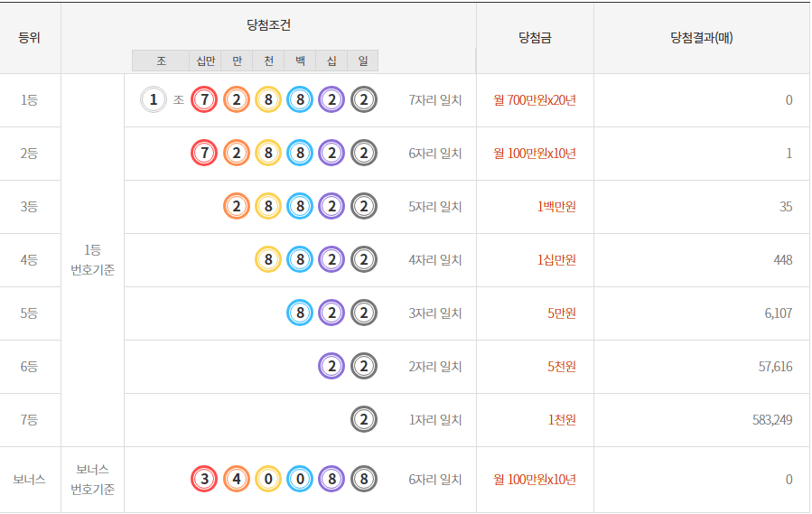Click the 조 column header cell
The height and width of the screenshot is (514, 812).
[x=161, y=61]
